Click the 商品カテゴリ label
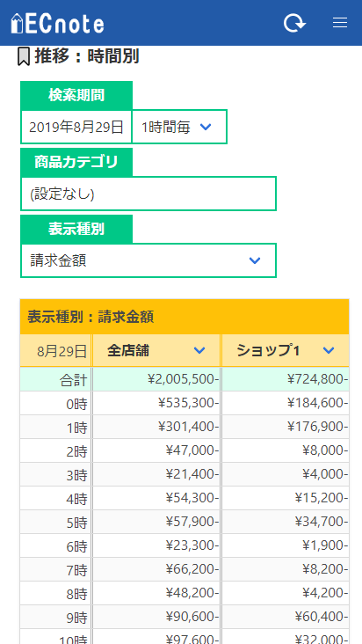The height and width of the screenshot is (644, 362). click(x=76, y=162)
